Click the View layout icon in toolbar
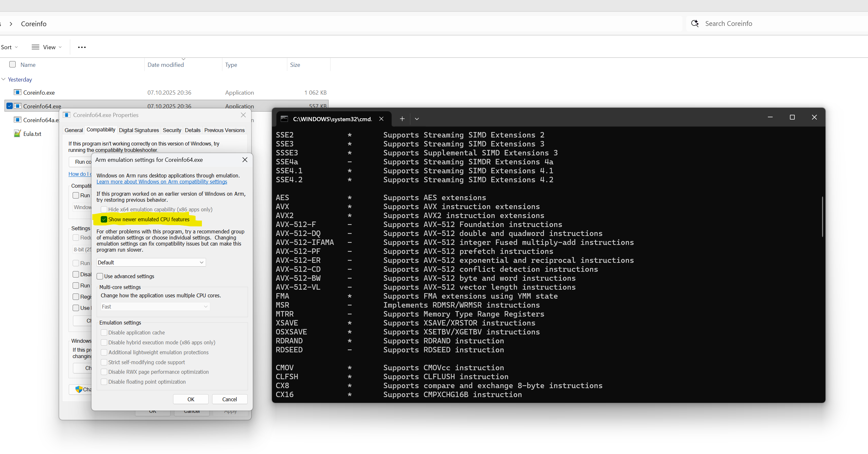 (36, 48)
